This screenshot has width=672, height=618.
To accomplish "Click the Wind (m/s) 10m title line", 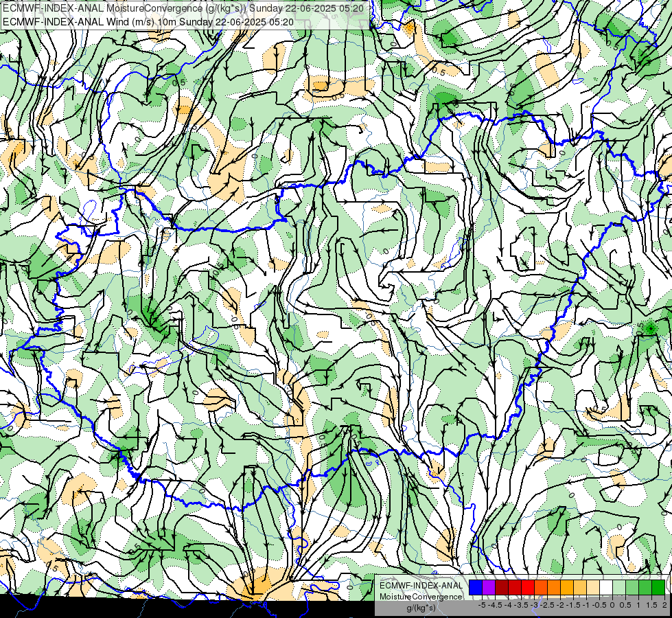I will pos(148,22).
